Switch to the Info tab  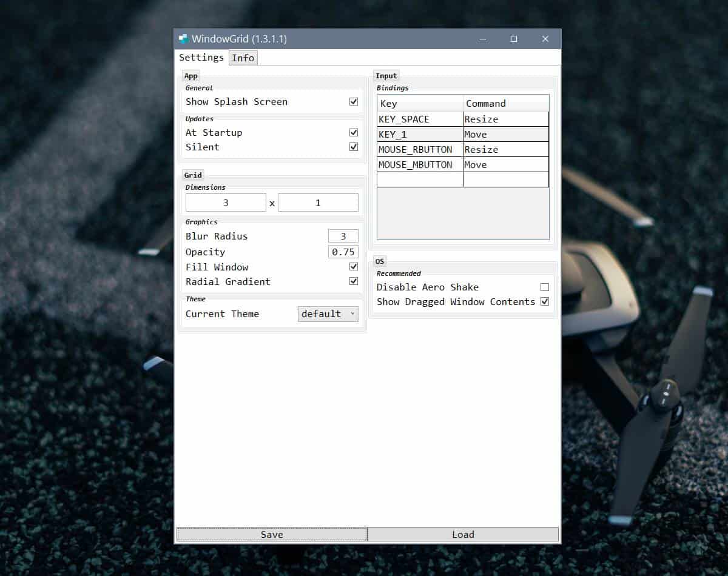coord(243,58)
